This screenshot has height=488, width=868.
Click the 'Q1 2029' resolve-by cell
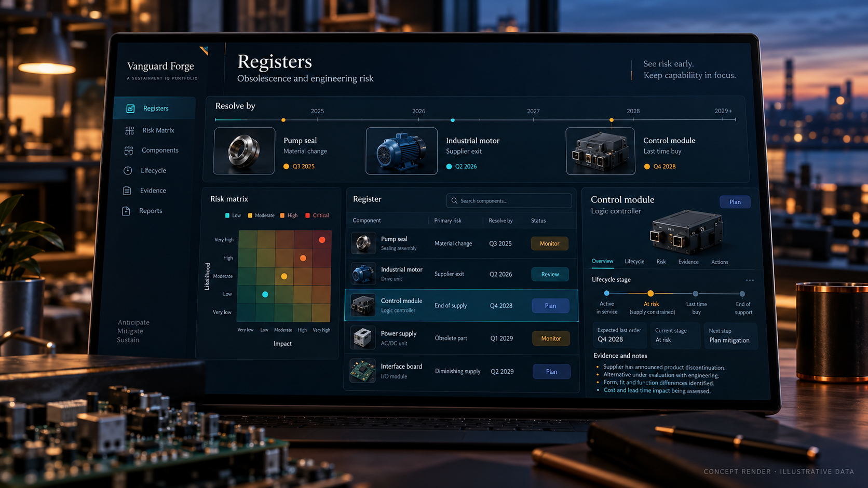[x=501, y=338]
